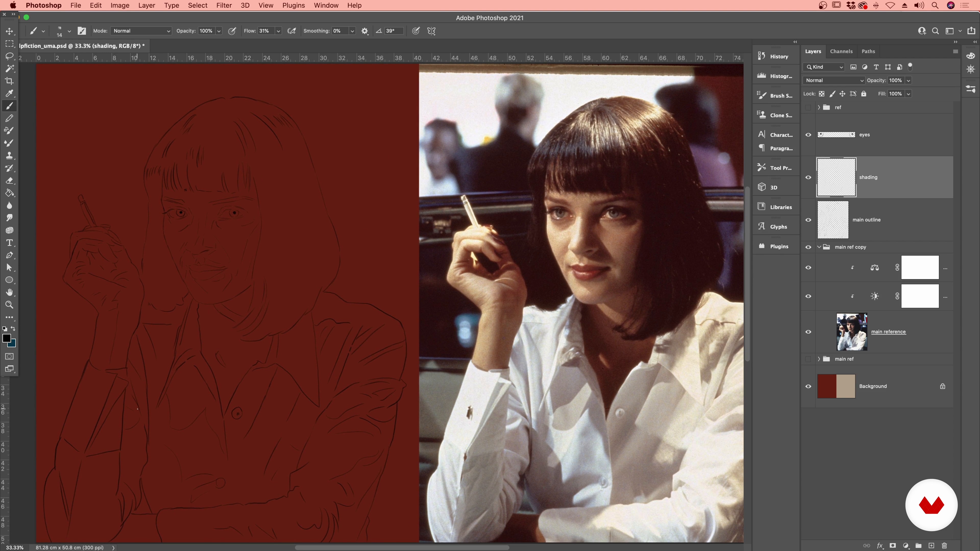This screenshot has width=980, height=551.
Task: Click the main reference layer name link
Action: pos(888,332)
